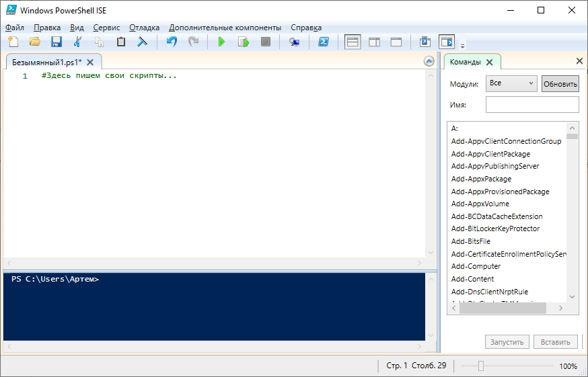The image size is (588, 377).
Task: Adjust the zoom slider thumb
Action: (x=481, y=366)
